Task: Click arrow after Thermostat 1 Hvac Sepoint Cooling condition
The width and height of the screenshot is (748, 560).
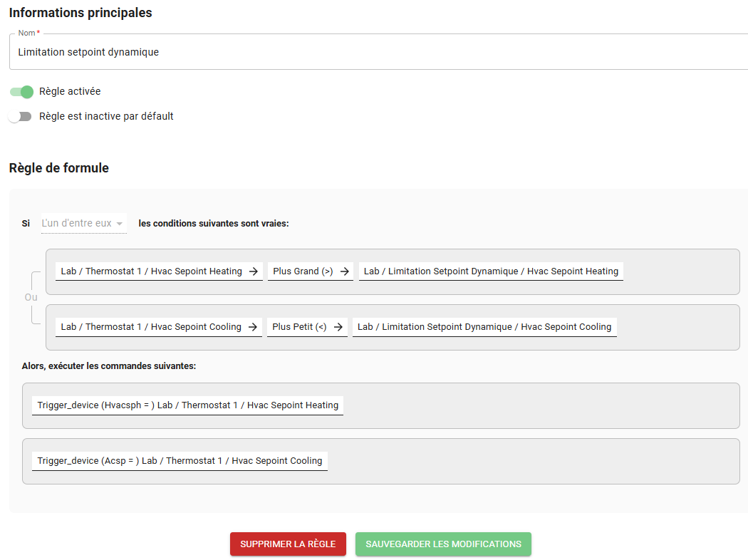Action: (x=253, y=327)
